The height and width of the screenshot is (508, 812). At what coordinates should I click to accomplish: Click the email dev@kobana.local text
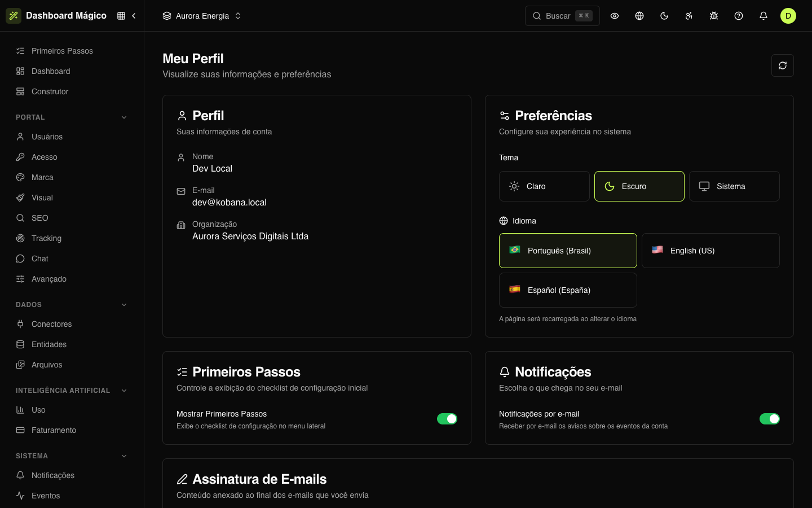pyautogui.click(x=230, y=202)
